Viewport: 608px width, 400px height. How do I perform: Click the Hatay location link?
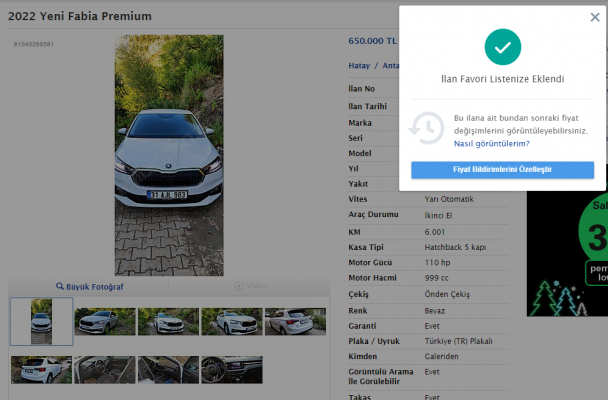[x=359, y=66]
